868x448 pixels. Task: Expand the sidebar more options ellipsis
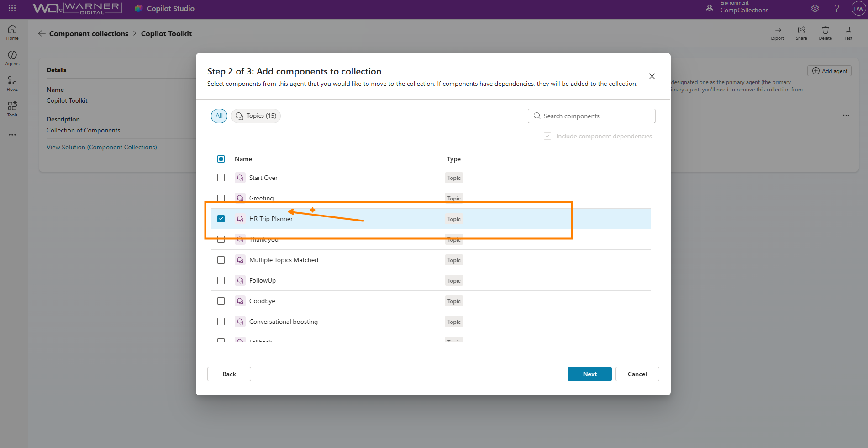point(12,135)
